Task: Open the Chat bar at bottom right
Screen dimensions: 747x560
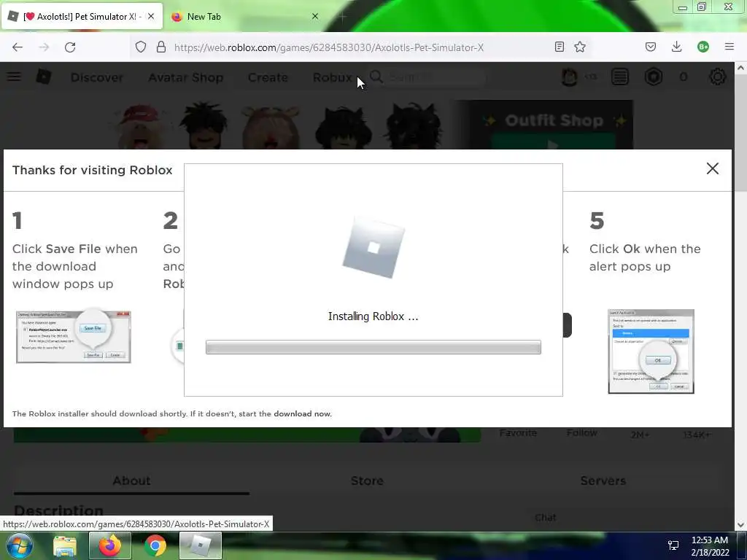Action: tap(546, 517)
